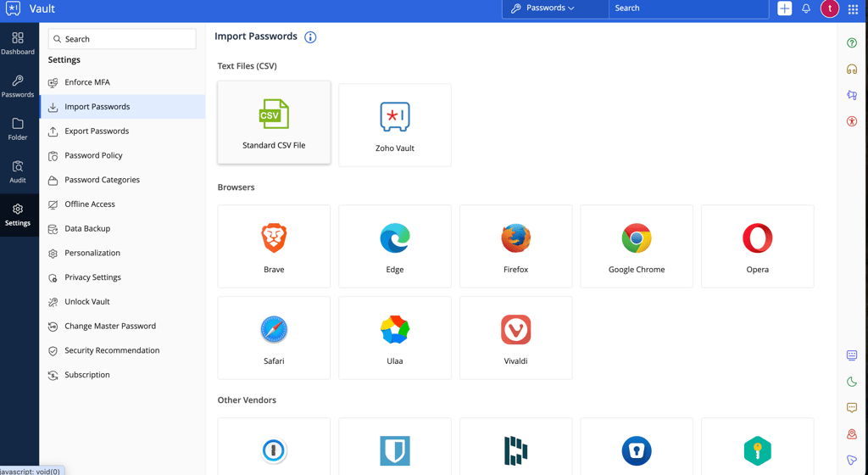
Task: Click the Settings search field
Action: click(122, 39)
